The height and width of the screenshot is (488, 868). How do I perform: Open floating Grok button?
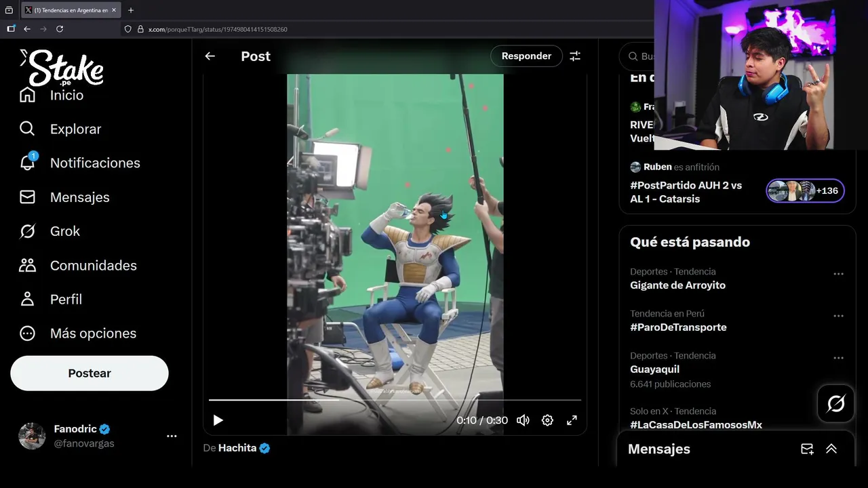(x=835, y=404)
